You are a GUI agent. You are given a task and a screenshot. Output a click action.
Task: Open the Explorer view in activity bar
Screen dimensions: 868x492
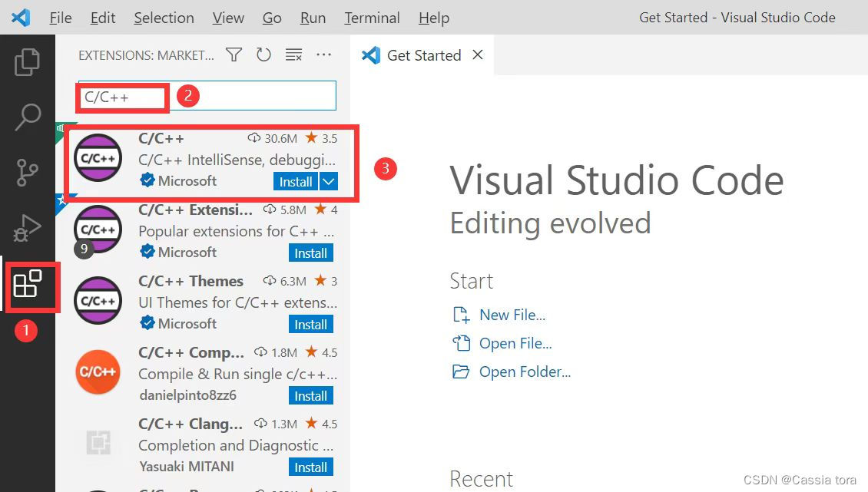click(x=27, y=61)
